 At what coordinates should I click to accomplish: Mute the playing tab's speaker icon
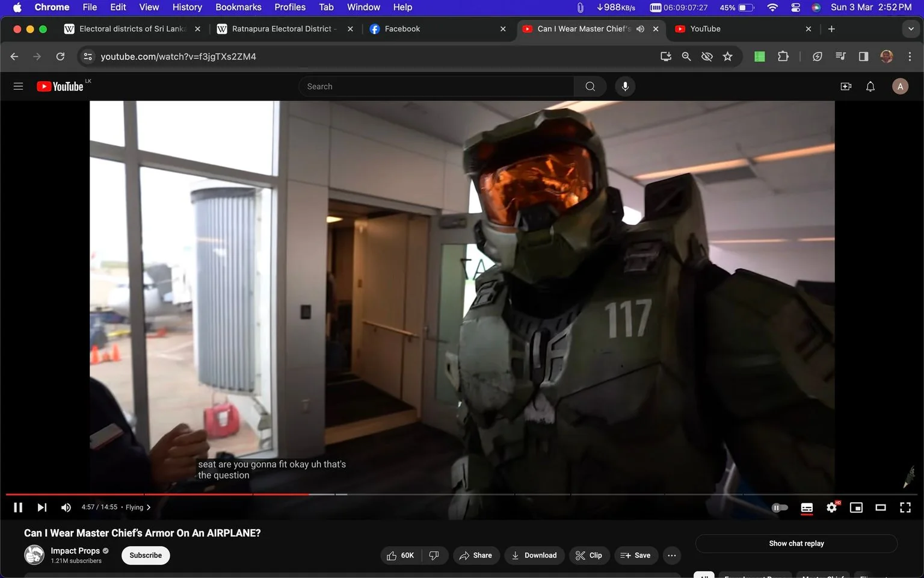tap(641, 29)
